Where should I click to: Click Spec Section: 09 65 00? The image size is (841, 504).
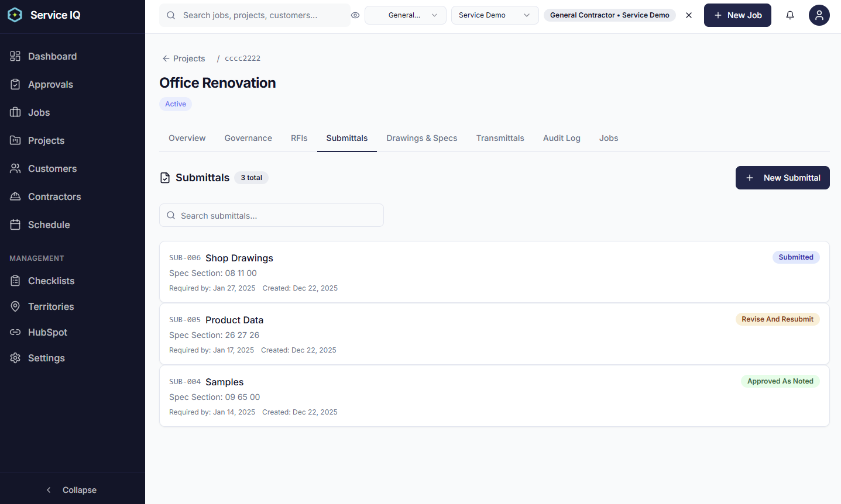(215, 397)
